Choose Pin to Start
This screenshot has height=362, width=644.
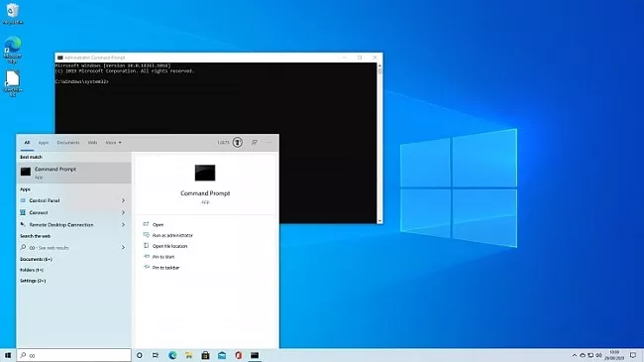[x=163, y=257]
